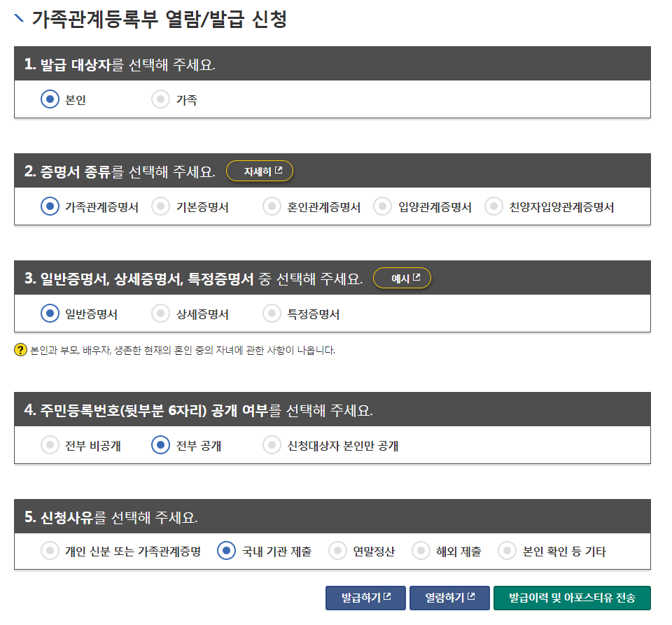Viewport: 672px width, 625px height.
Task: Select 전부 비공개 for resident number
Action: (50, 445)
